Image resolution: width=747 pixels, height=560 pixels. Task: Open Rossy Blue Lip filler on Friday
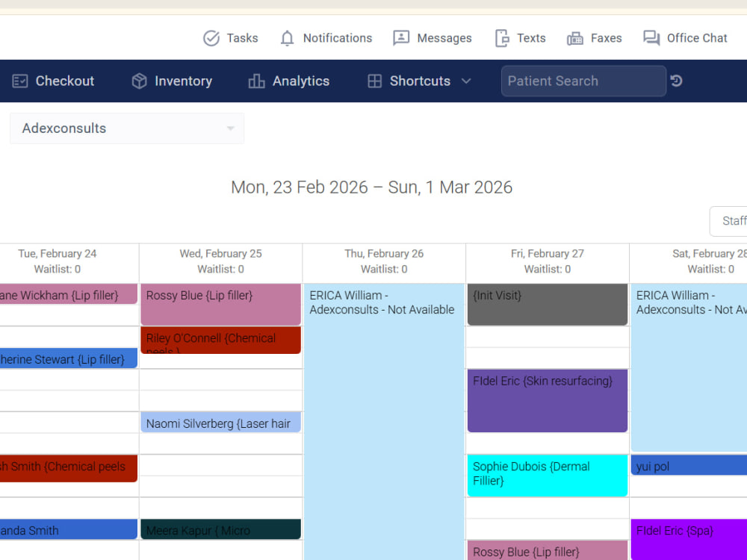point(548,550)
